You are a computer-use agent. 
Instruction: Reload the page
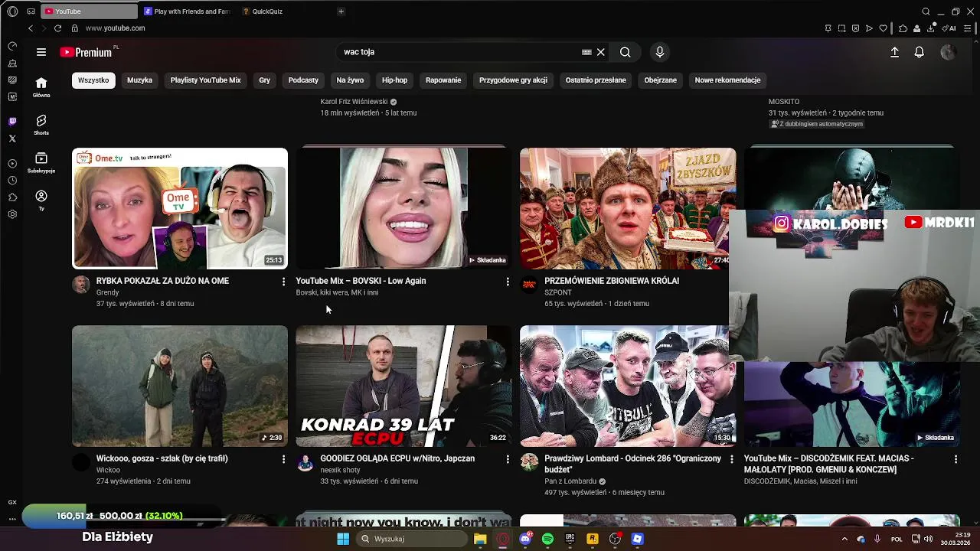pos(57,28)
